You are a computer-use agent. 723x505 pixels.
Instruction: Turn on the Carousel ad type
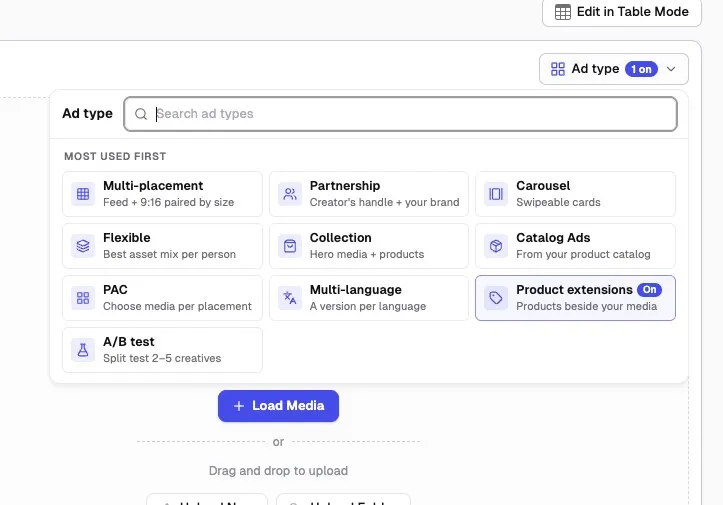point(575,194)
